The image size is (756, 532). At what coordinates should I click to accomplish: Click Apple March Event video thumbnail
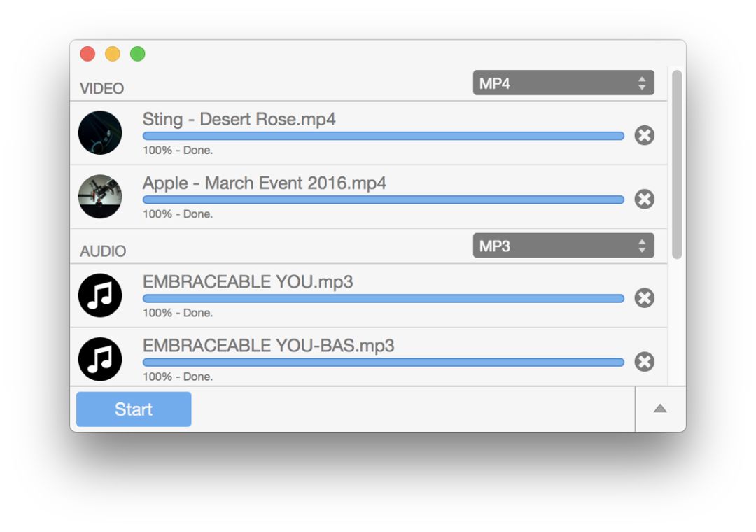point(100,196)
